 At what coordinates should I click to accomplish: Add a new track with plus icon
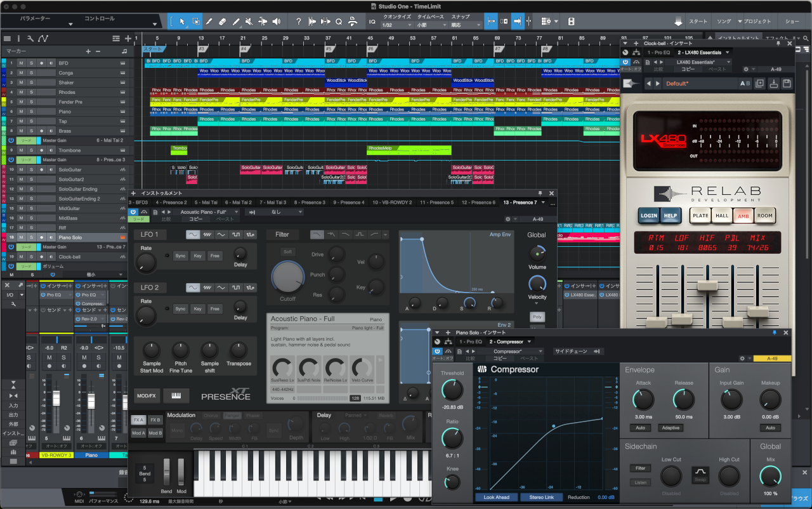pyautogui.click(x=128, y=39)
